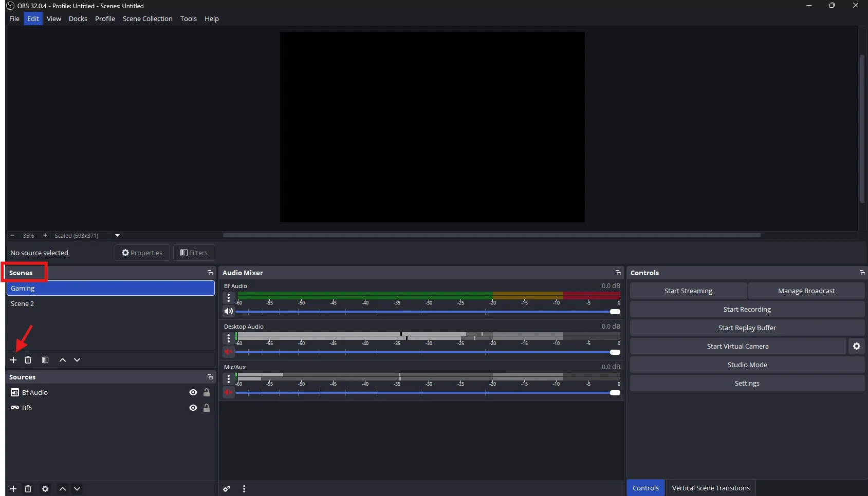Open the Scene Collection menu

click(x=147, y=18)
